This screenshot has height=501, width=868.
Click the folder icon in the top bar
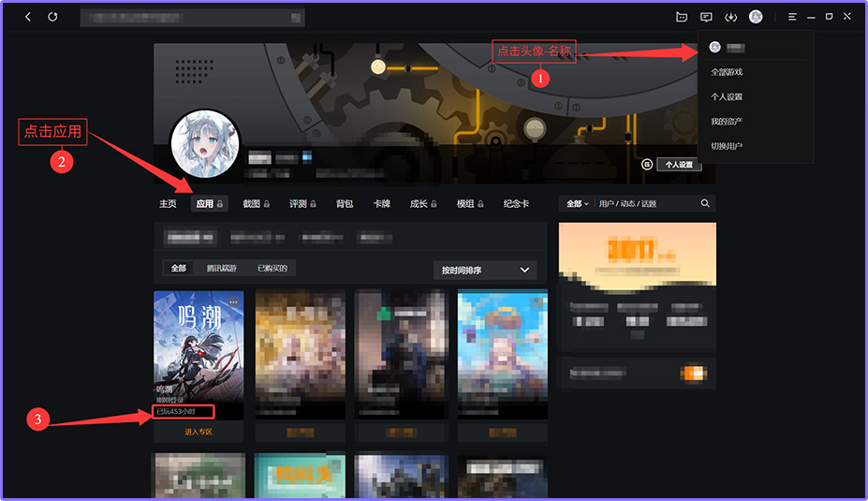681,17
